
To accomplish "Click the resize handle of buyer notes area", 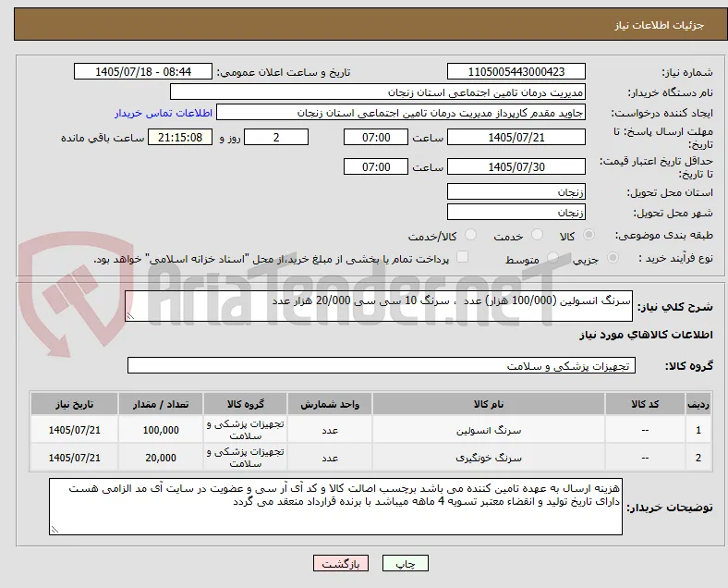I will coord(55,530).
